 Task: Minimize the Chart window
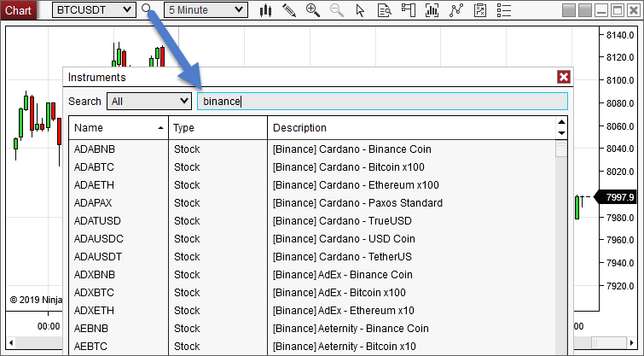tap(601, 10)
